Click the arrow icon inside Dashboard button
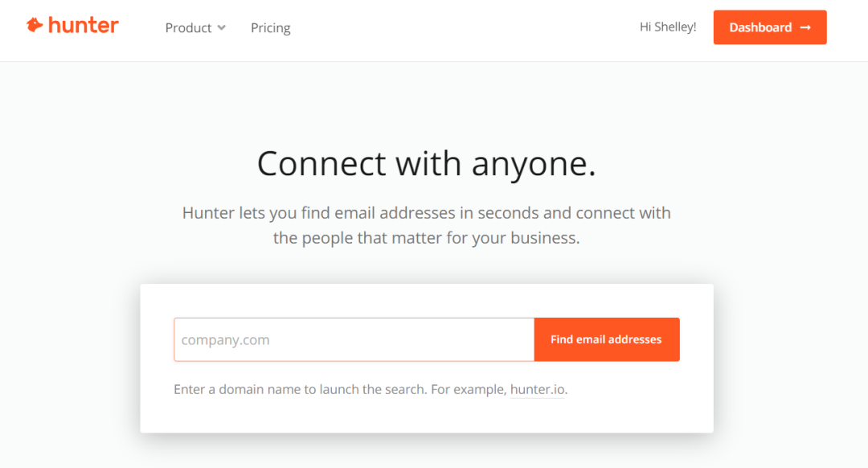 pyautogui.click(x=805, y=27)
